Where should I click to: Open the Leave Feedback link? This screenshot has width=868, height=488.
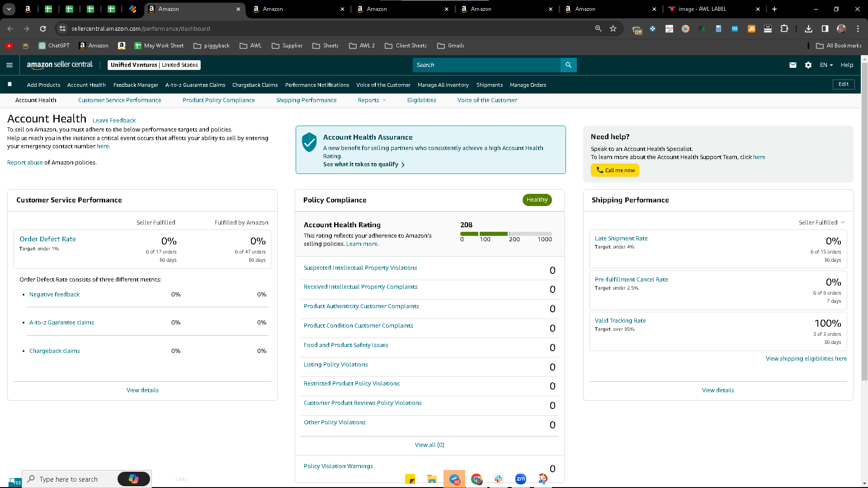click(x=114, y=121)
